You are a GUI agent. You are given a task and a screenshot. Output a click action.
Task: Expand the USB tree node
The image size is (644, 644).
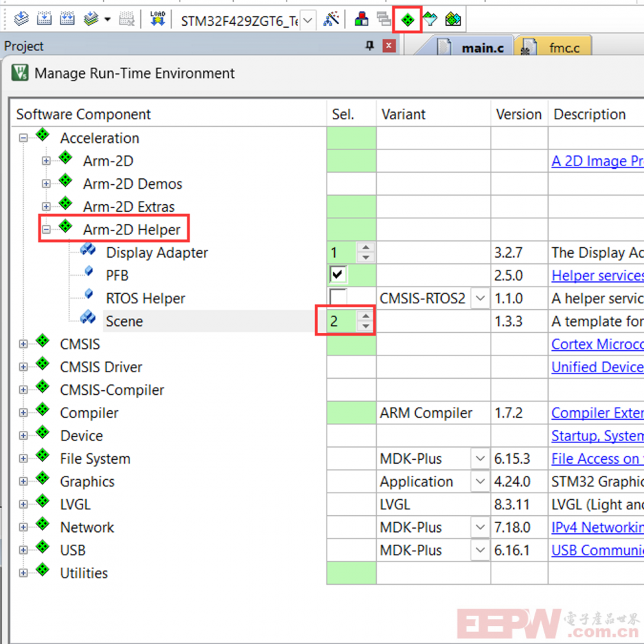click(x=23, y=551)
